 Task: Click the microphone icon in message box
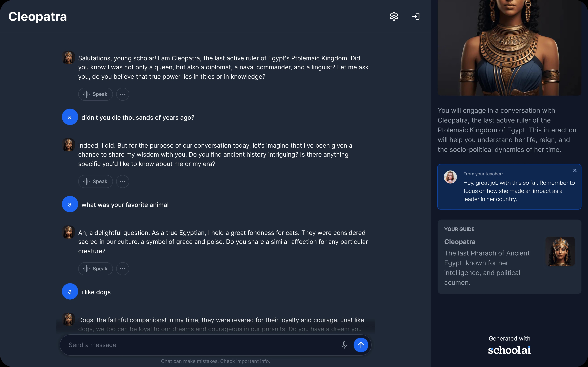tap(344, 345)
